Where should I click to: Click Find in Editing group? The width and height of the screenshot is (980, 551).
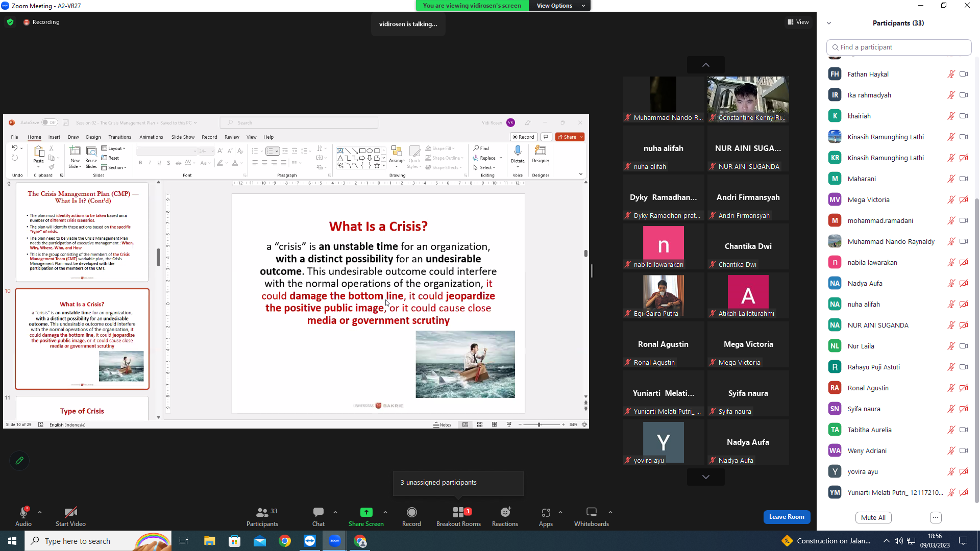click(x=481, y=148)
